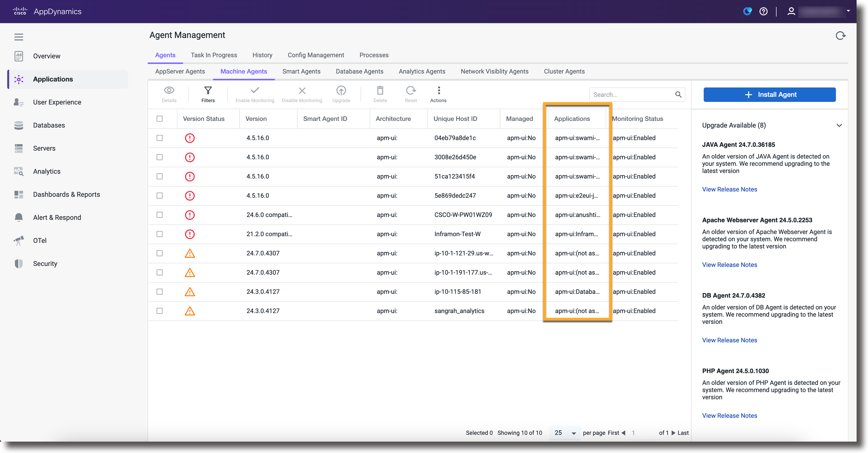Screen dimensions: 868x453
Task: Open User Experience in sidebar
Action: pos(57,102)
